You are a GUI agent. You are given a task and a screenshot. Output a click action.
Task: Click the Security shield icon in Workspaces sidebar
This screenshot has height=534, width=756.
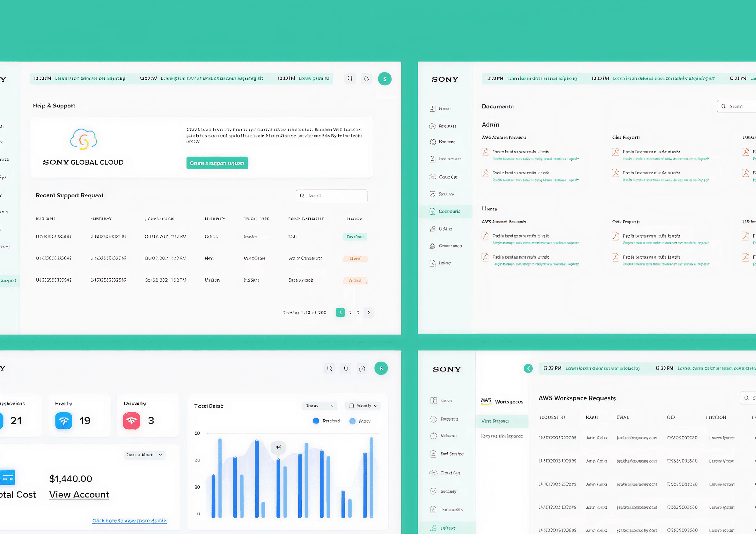433,491
